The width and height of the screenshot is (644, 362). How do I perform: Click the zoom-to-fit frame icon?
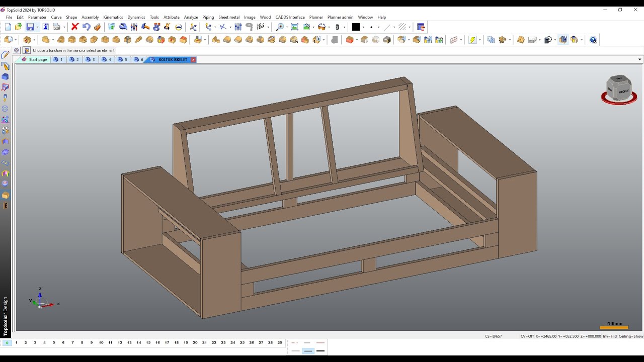[x=294, y=27]
